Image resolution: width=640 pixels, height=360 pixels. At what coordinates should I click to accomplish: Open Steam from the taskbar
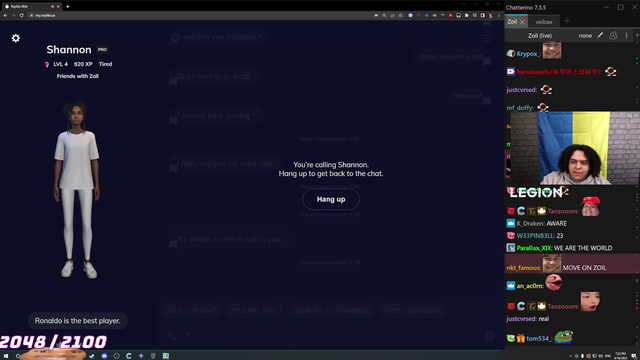(x=92, y=356)
